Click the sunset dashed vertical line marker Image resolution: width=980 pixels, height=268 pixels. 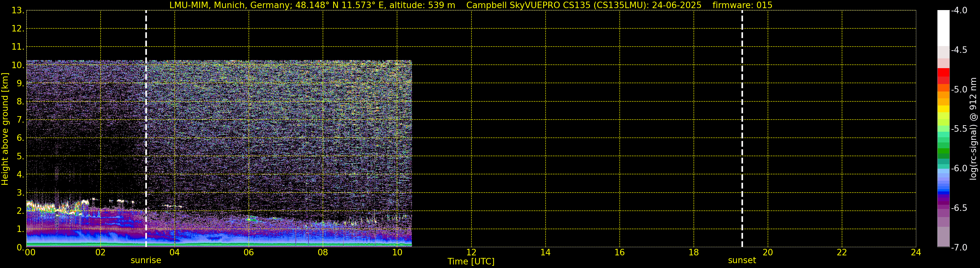click(x=742, y=129)
